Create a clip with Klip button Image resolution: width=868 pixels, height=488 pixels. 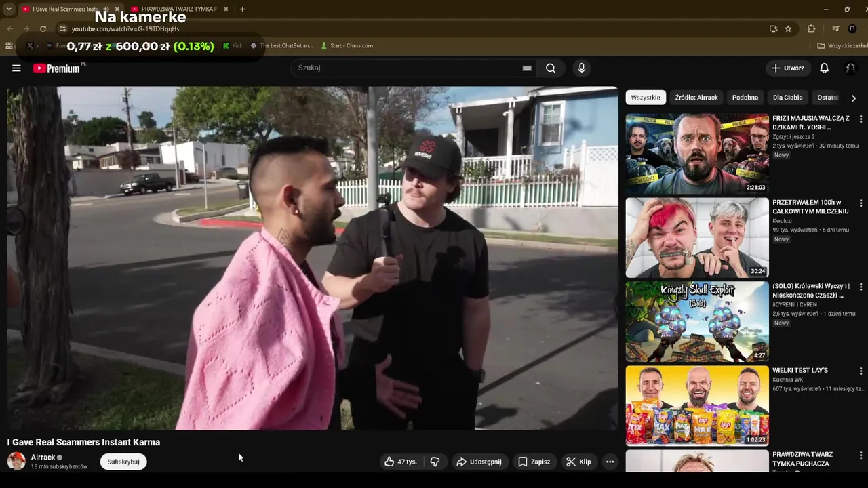(x=578, y=462)
